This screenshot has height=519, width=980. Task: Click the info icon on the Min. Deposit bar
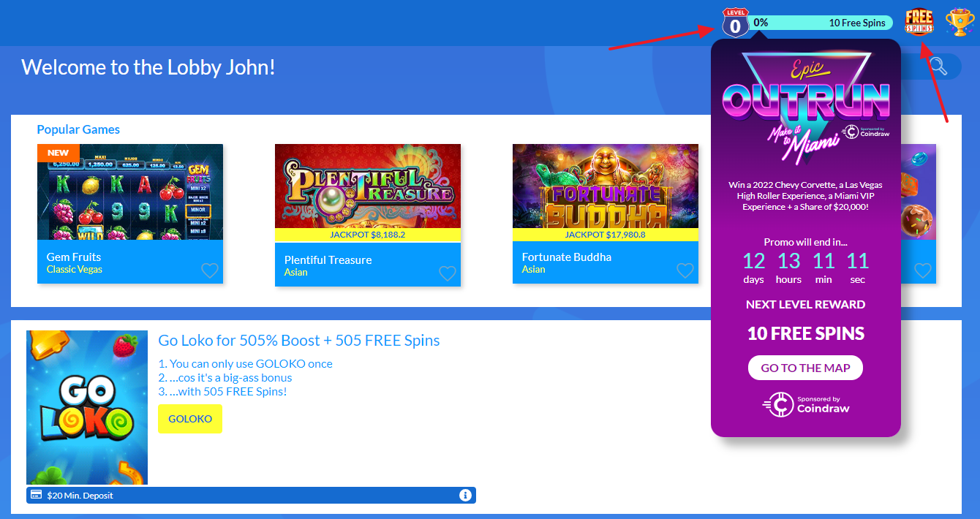coord(465,495)
